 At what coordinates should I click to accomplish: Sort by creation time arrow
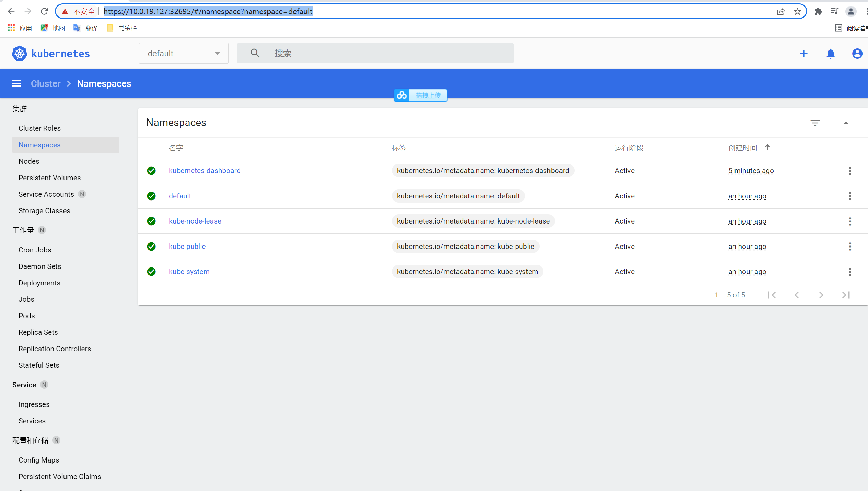[767, 147]
